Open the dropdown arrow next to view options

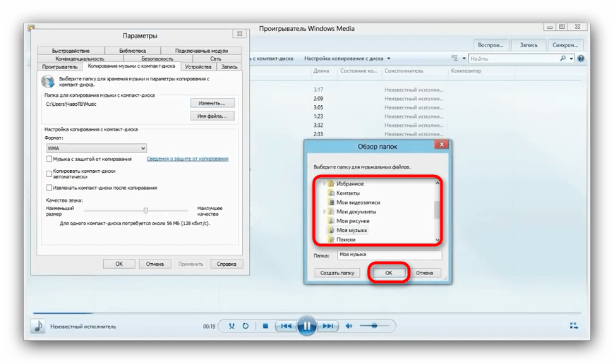[x=464, y=59]
